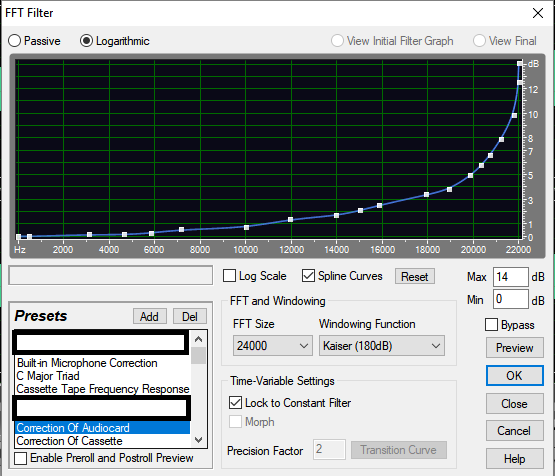
Task: Delete the selected preset with Del
Action: (190, 316)
